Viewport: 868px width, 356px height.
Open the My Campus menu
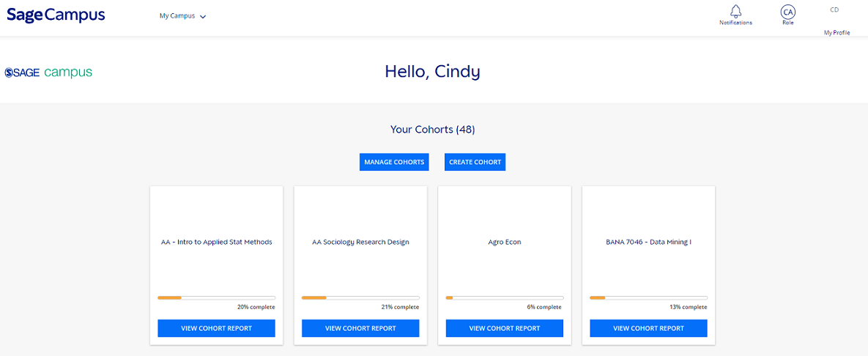(182, 16)
